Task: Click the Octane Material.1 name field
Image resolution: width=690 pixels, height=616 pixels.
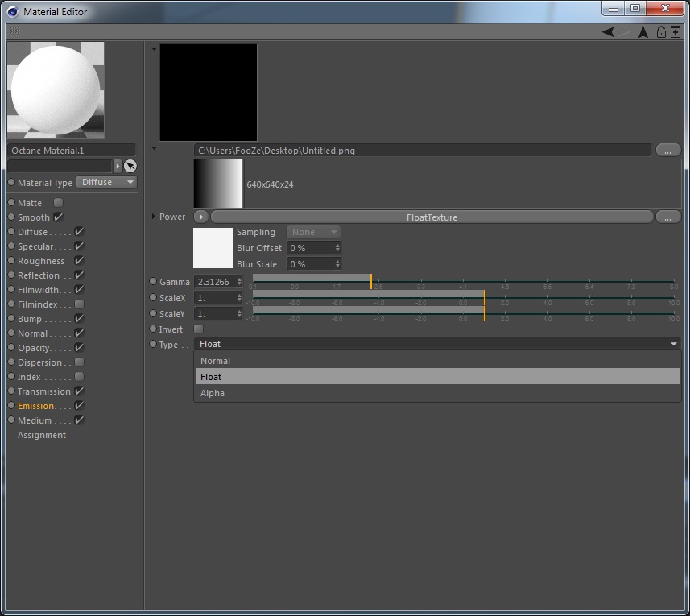Action: [72, 151]
